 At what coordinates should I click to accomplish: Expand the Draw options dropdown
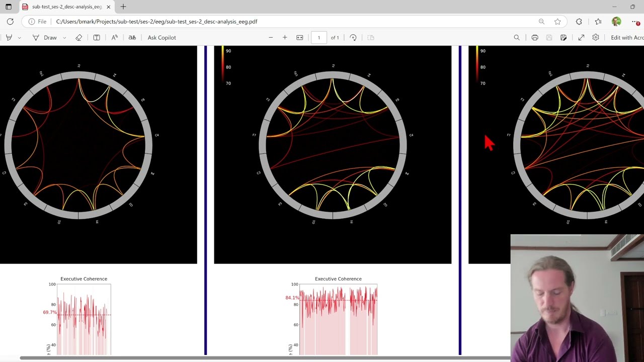[64, 38]
